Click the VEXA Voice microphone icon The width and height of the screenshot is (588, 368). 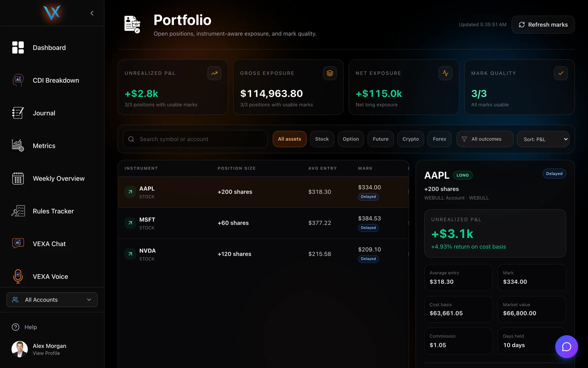(18, 276)
